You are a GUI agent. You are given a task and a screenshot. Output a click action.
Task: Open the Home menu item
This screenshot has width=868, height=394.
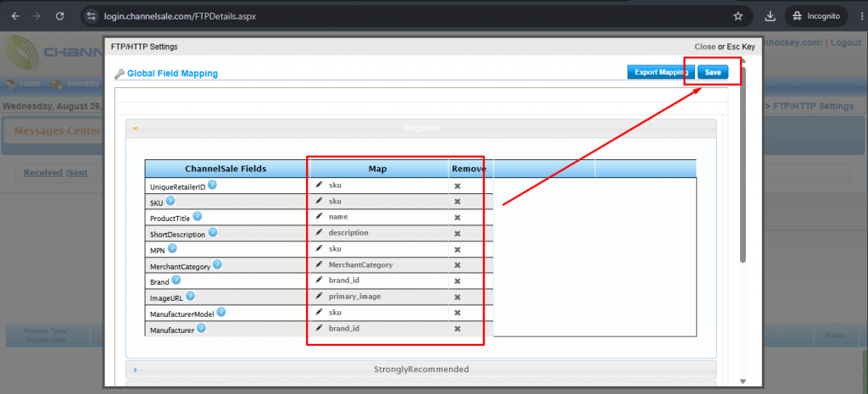pyautogui.click(x=23, y=84)
